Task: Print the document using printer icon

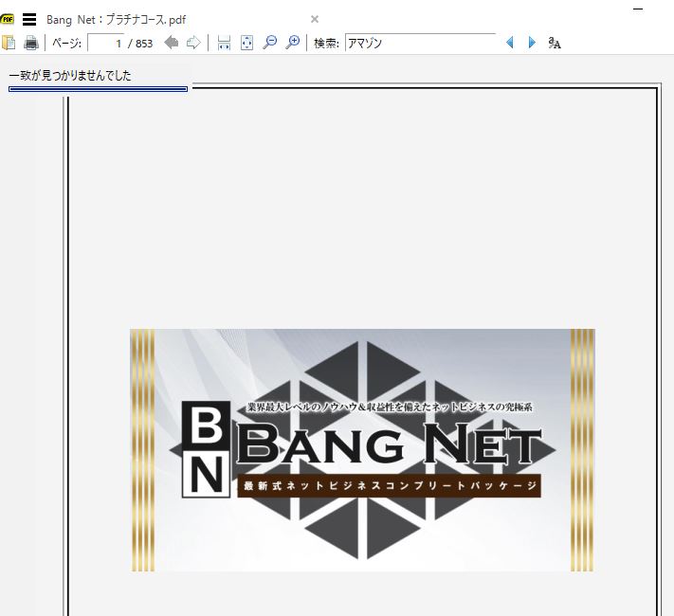Action: (31, 43)
